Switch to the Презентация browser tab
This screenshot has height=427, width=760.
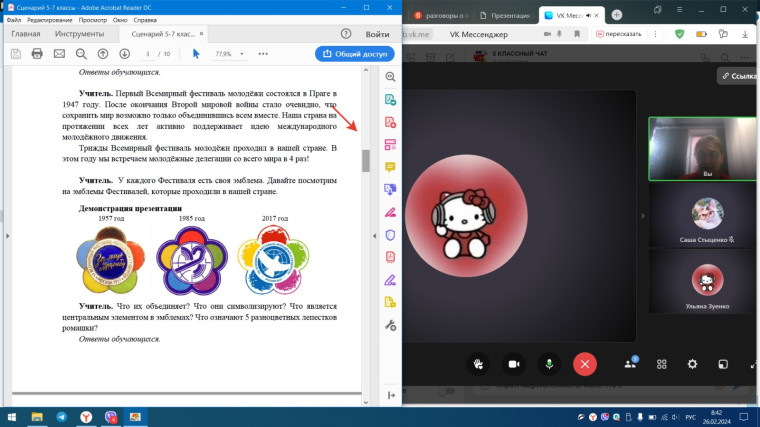[506, 16]
